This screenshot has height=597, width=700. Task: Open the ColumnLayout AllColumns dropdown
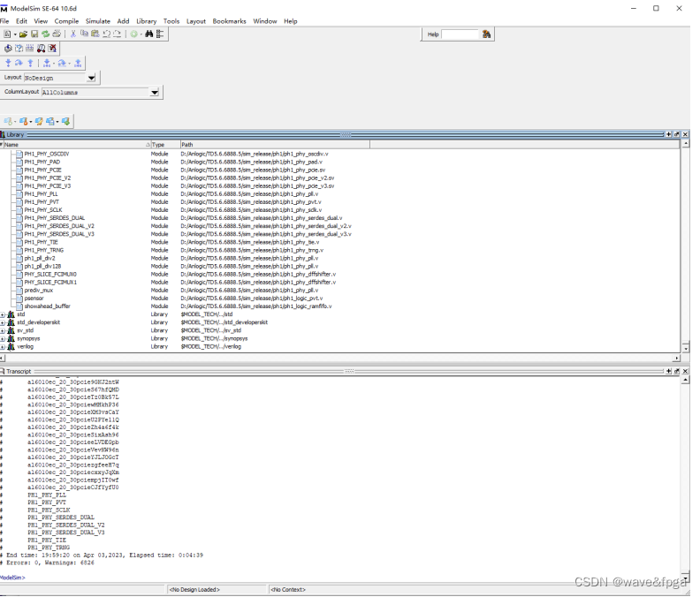pos(155,93)
